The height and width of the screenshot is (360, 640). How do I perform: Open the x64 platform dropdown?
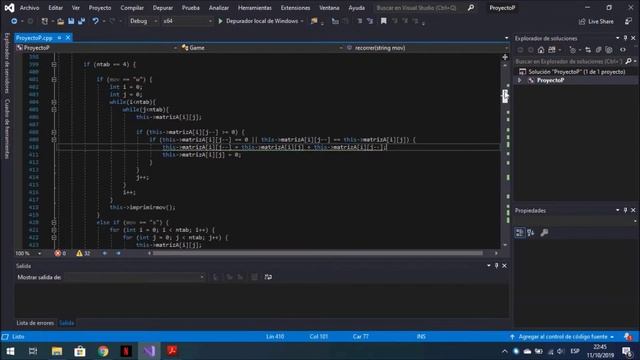[187, 21]
